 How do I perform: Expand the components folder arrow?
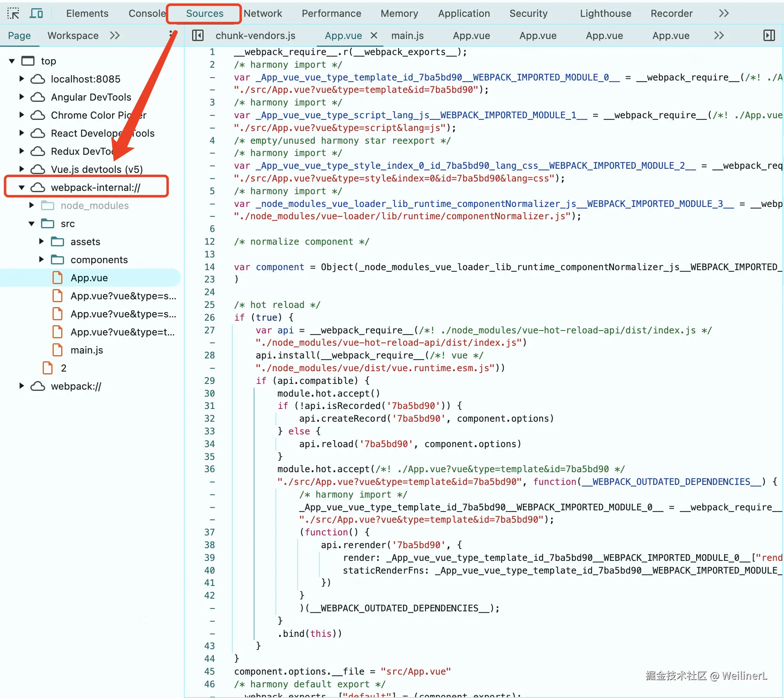click(41, 259)
